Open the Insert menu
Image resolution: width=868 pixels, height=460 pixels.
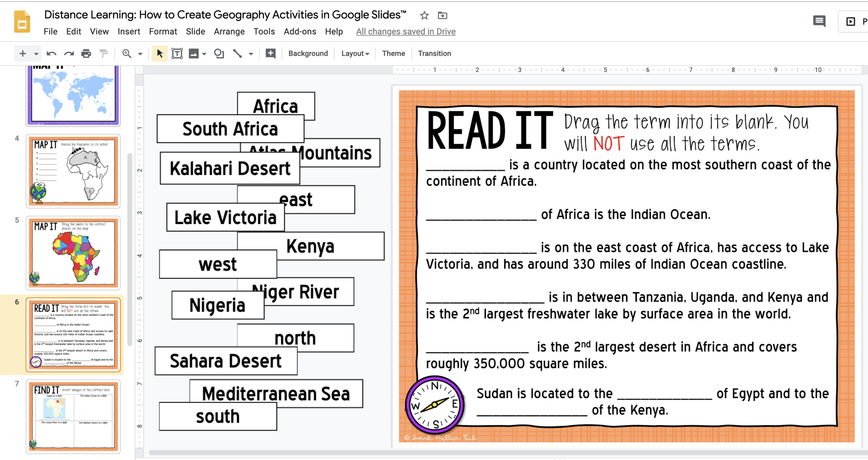(129, 32)
